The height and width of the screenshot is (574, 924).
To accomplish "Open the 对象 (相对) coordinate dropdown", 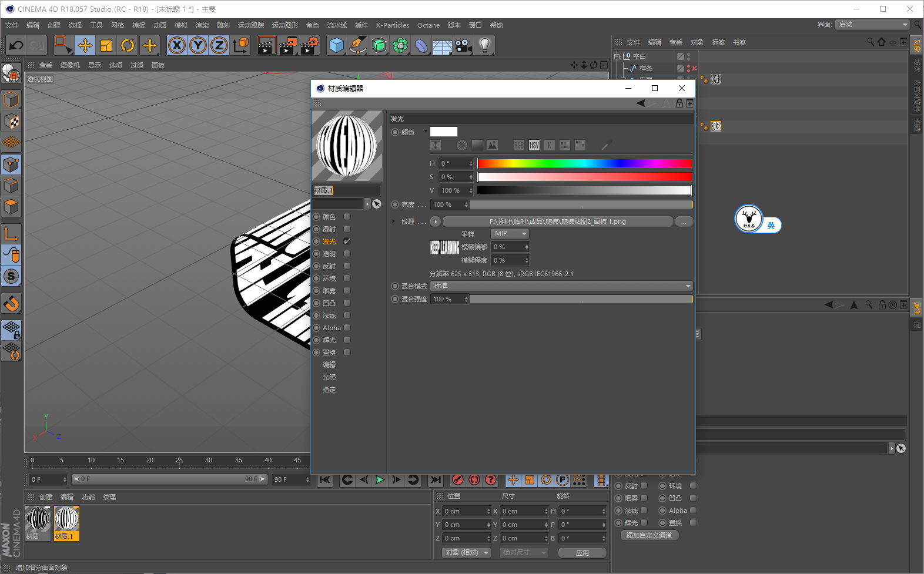I will [x=466, y=553].
